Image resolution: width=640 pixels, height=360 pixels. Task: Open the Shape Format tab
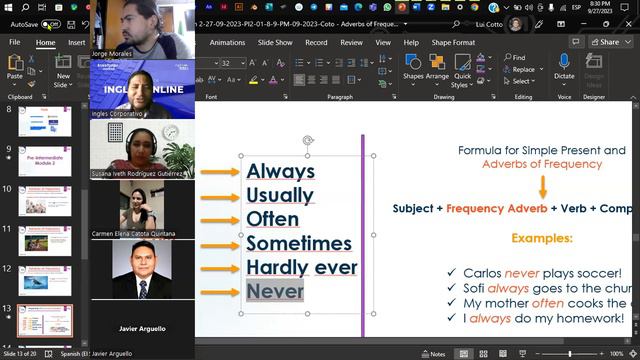coord(453,42)
